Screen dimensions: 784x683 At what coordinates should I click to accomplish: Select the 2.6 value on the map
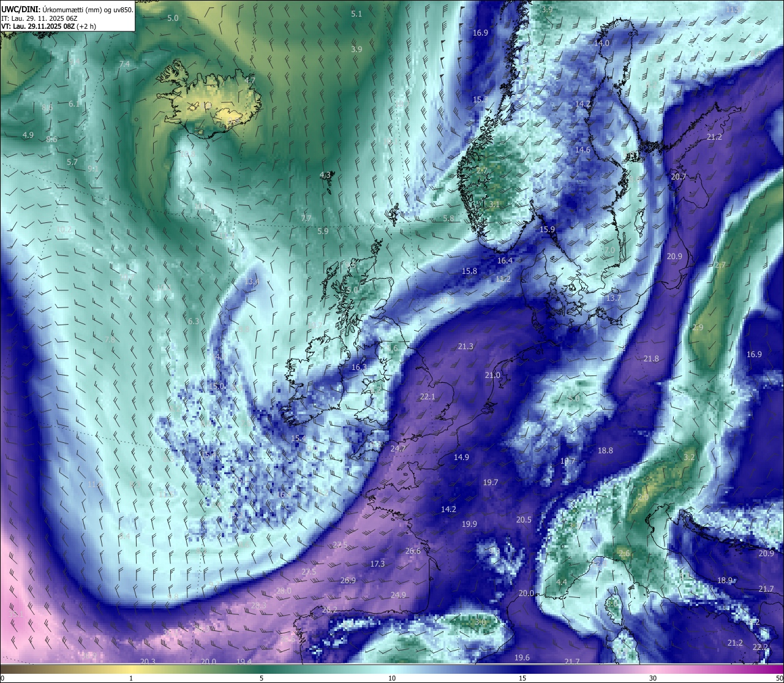pyautogui.click(x=624, y=553)
